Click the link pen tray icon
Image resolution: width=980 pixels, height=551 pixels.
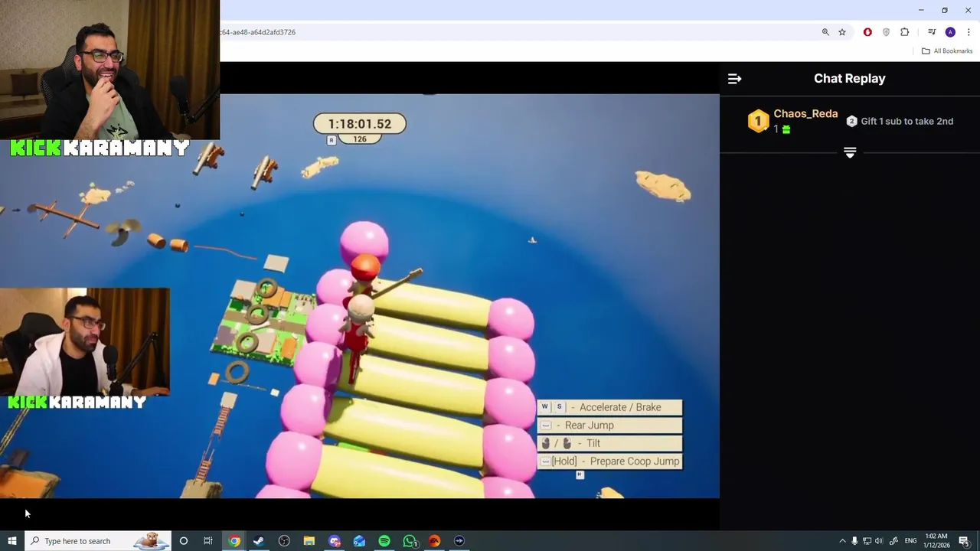pos(893,541)
